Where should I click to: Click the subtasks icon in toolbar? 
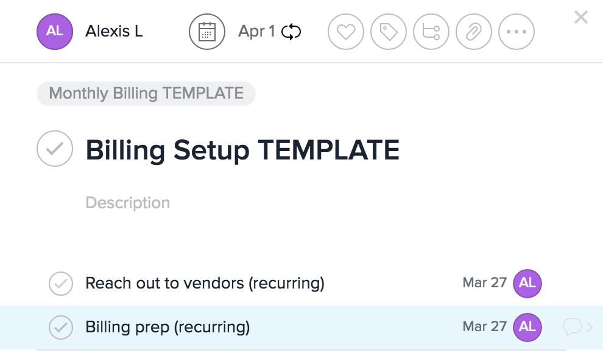click(x=431, y=32)
